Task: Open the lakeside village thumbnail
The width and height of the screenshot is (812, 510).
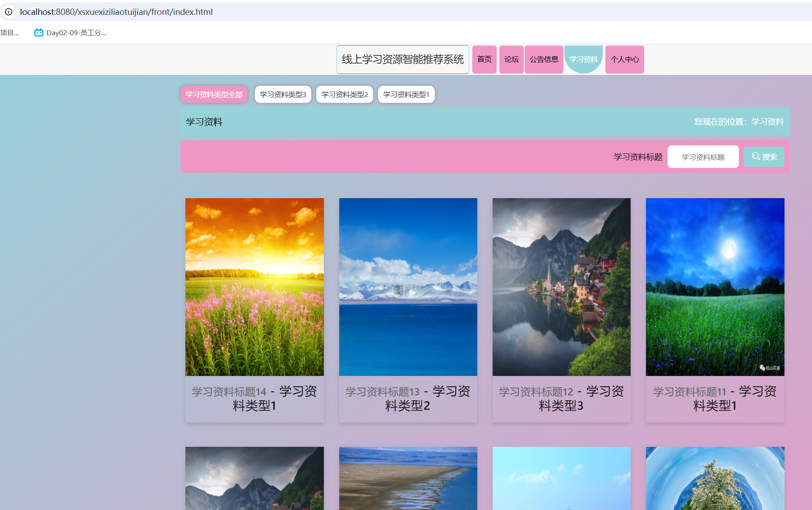Action: click(x=562, y=287)
